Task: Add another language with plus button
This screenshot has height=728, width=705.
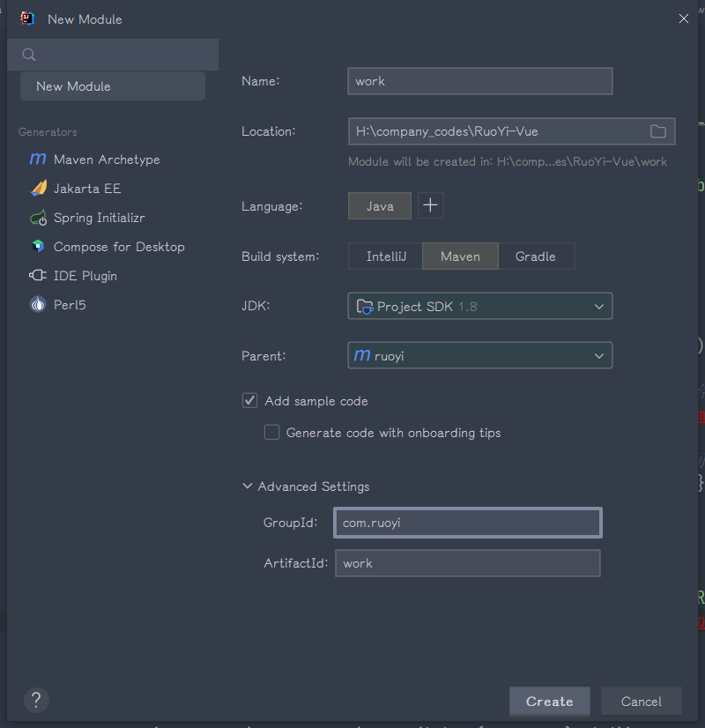Action: tap(430, 206)
